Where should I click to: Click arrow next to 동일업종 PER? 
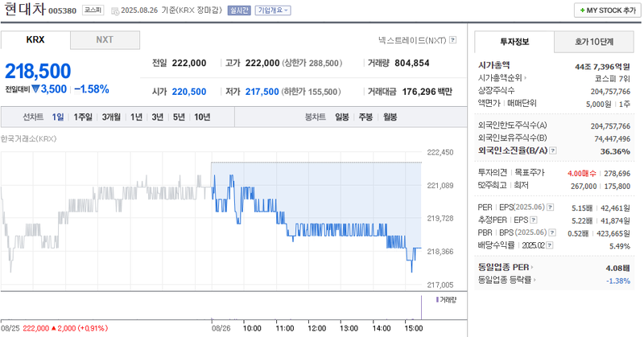pyautogui.click(x=532, y=267)
